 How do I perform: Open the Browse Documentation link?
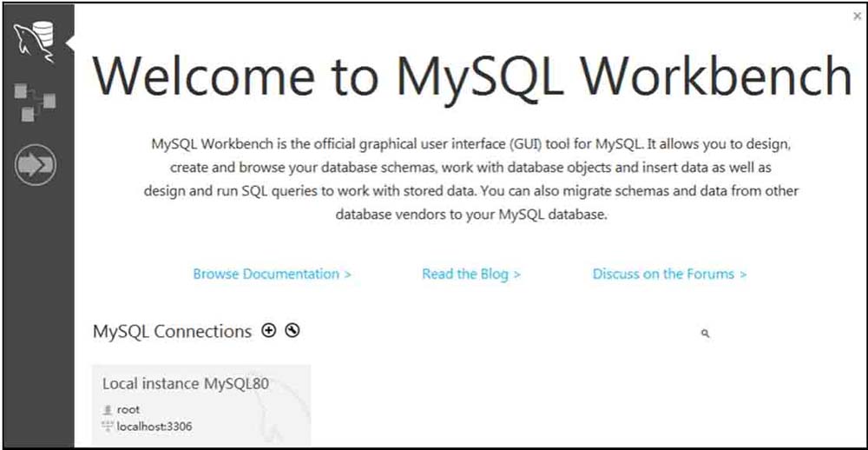(x=272, y=274)
